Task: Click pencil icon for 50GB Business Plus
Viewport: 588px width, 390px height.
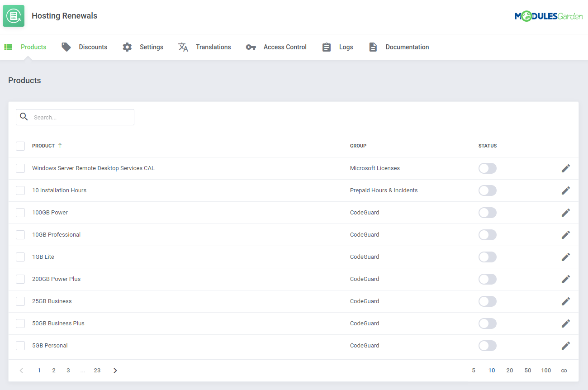Action: 566,323
